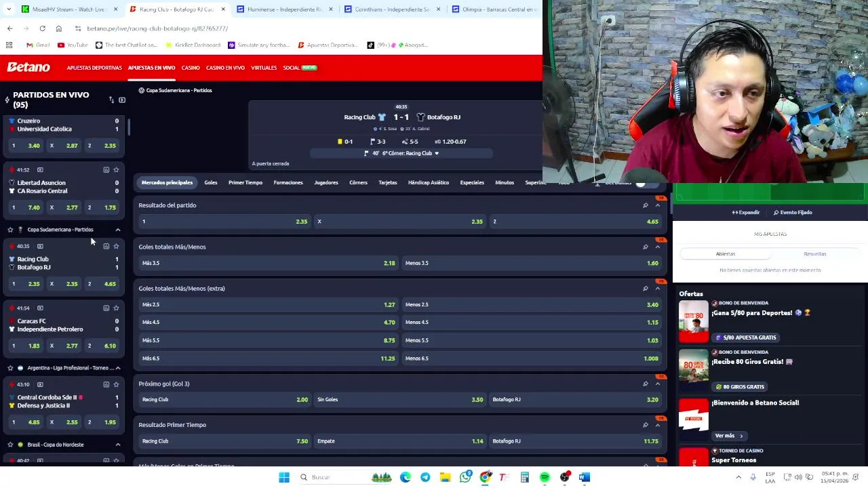Click Ver más under Betano Social
868x488 pixels.
pos(728,436)
